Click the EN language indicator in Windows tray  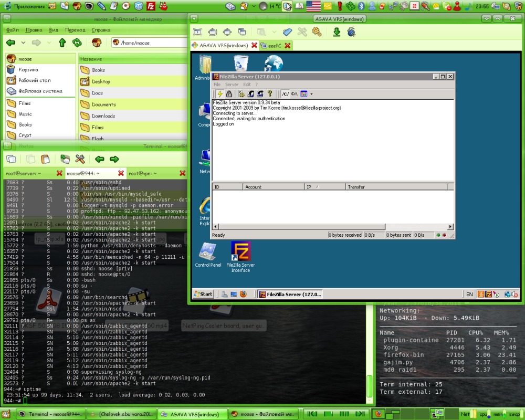coord(469,294)
